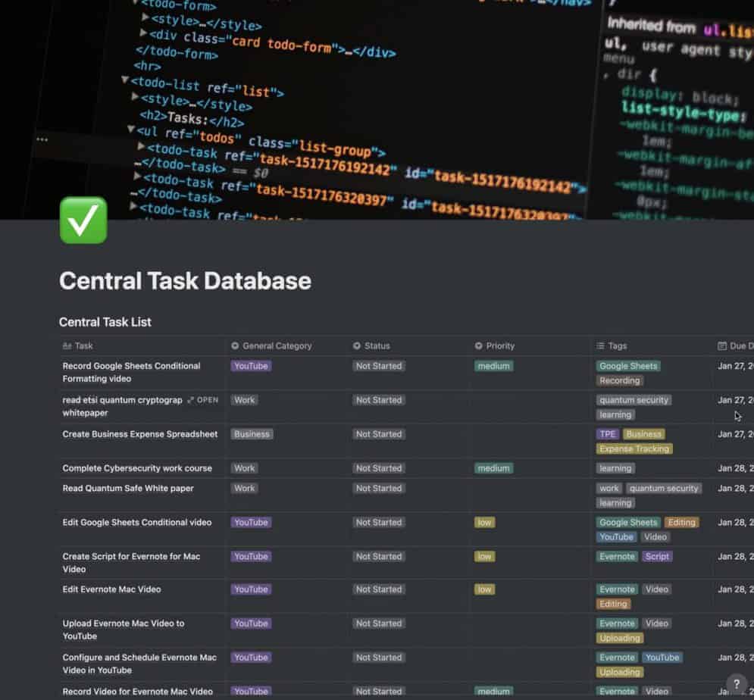Click the Script tag

pos(657,557)
